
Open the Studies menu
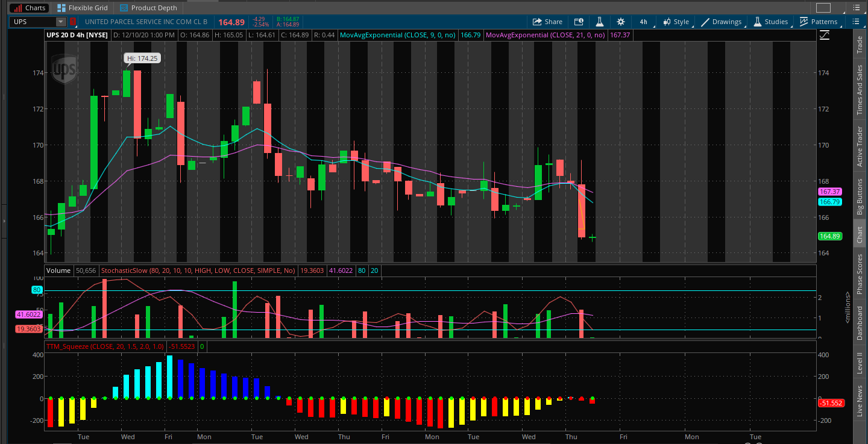tap(771, 22)
